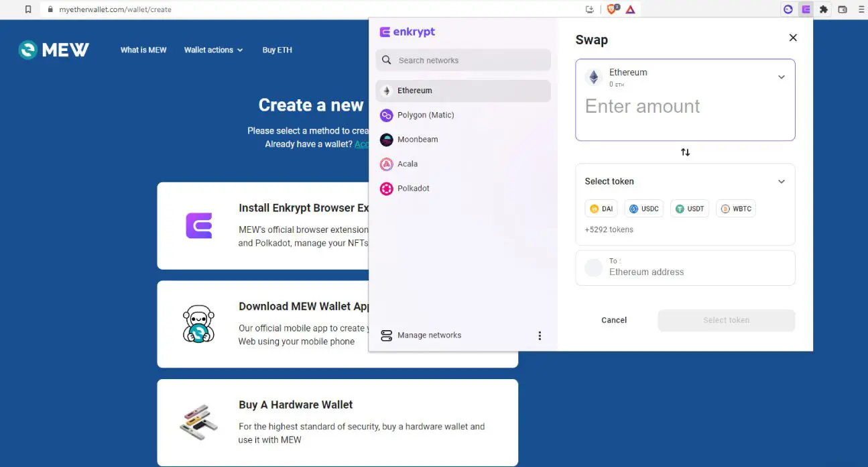Click the avatar placeholder in the To address field
The image size is (868, 467).
coord(594,268)
